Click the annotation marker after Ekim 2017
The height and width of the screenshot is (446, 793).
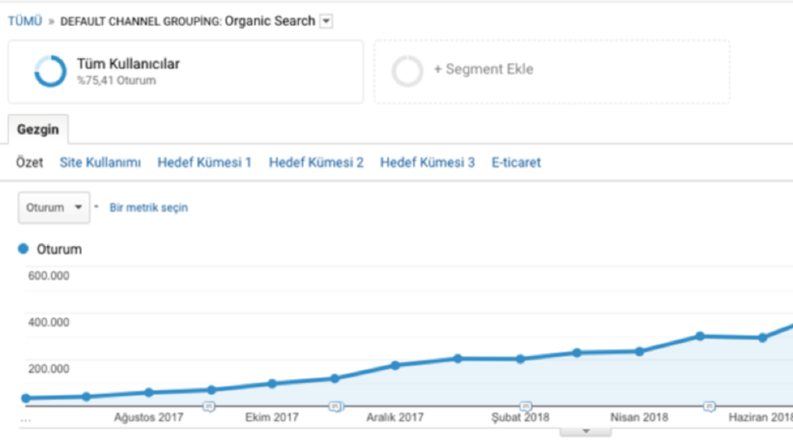335,406
